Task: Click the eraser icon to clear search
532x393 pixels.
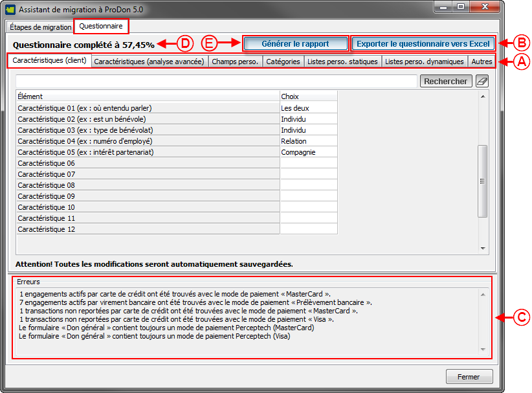Action: pyautogui.click(x=482, y=82)
